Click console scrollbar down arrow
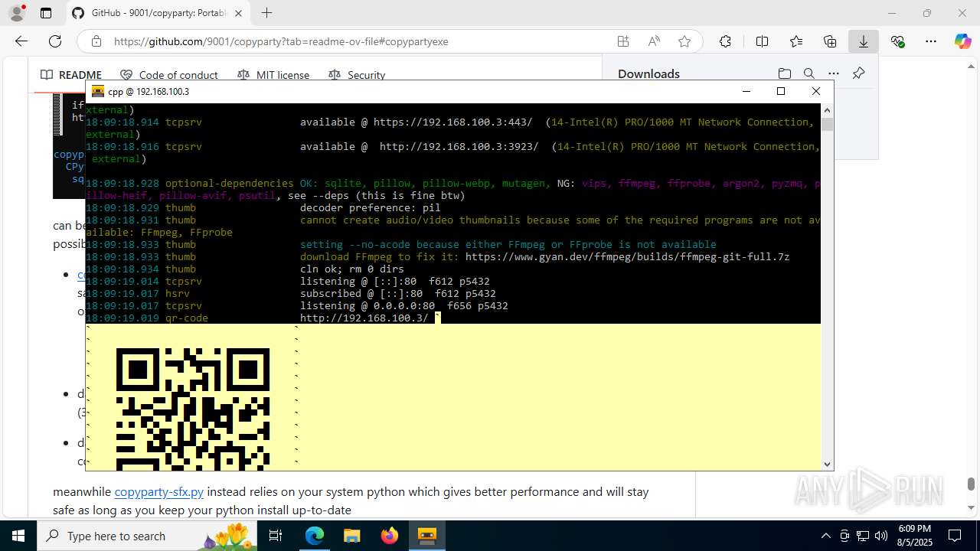The width and height of the screenshot is (980, 551). (x=827, y=464)
